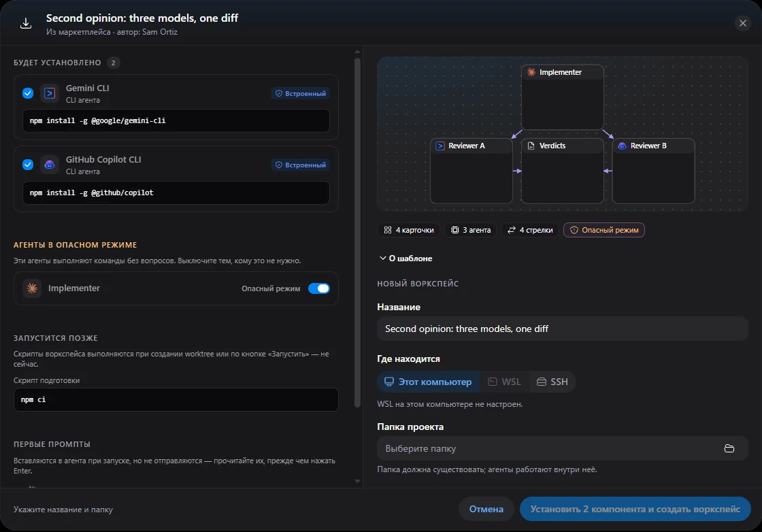Click the workspace name input field
Screen dimensions: 762x532
pos(562,329)
